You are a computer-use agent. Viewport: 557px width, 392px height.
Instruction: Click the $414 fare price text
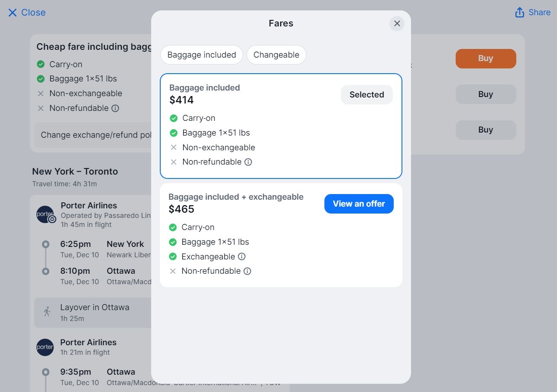(x=181, y=100)
